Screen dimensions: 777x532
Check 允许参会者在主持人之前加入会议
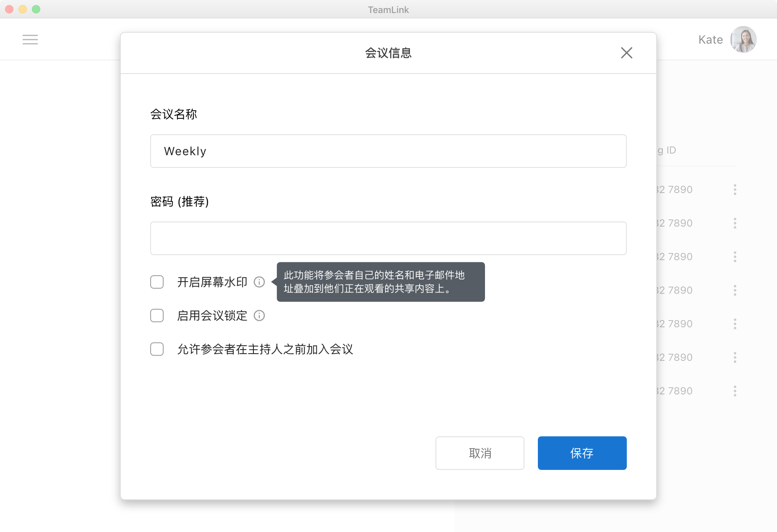click(x=156, y=349)
